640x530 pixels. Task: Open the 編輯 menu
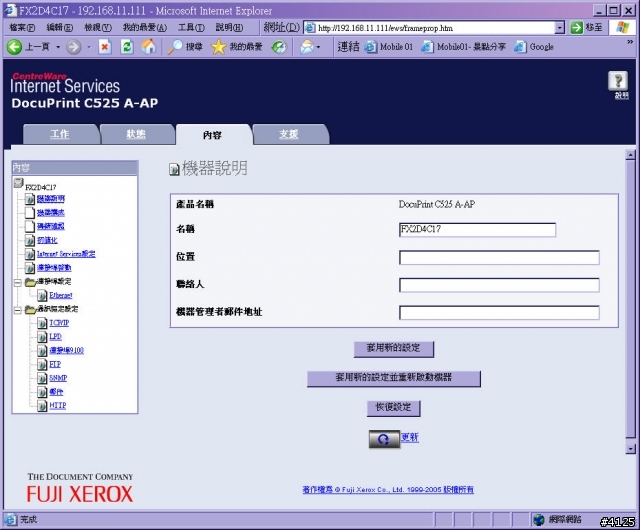[60, 27]
